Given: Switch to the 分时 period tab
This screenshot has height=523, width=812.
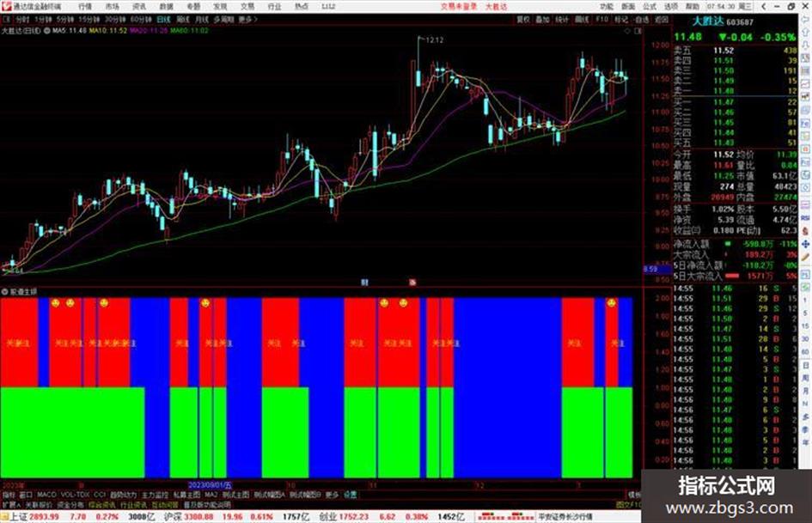Looking at the screenshot, I should pyautogui.click(x=22, y=19).
